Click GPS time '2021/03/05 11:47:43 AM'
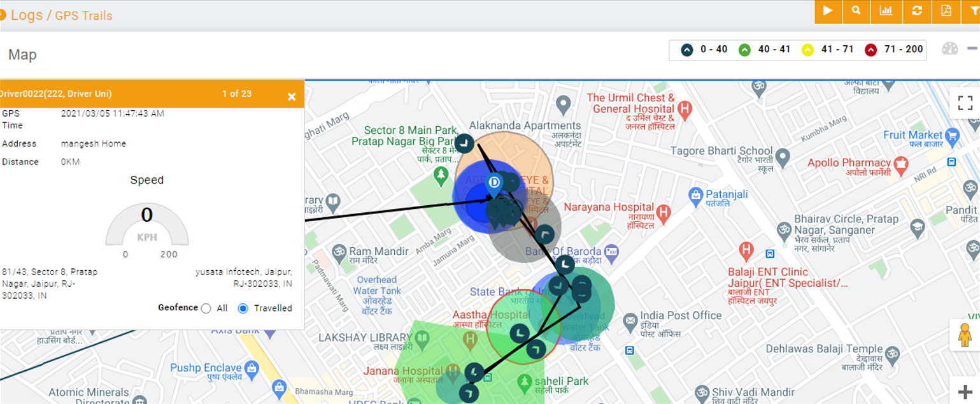 [113, 114]
